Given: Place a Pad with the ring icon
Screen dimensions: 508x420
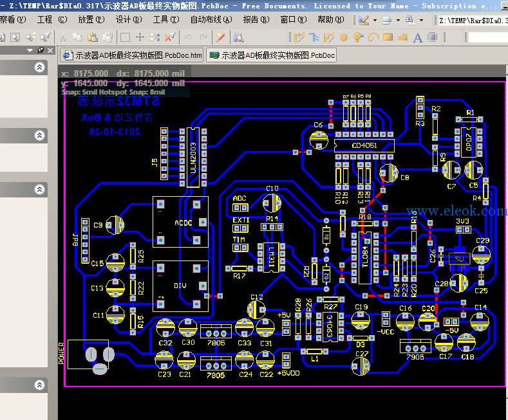Looking at the screenshot, I should click(x=344, y=37).
